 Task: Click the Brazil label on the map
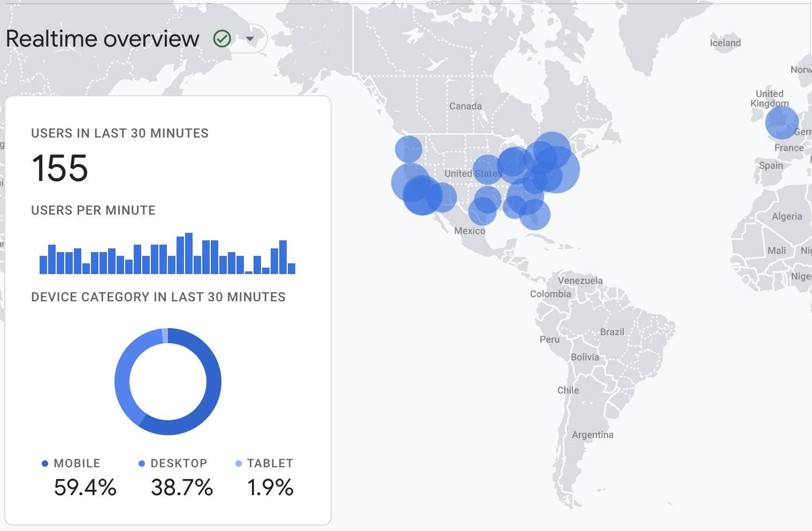[612, 332]
